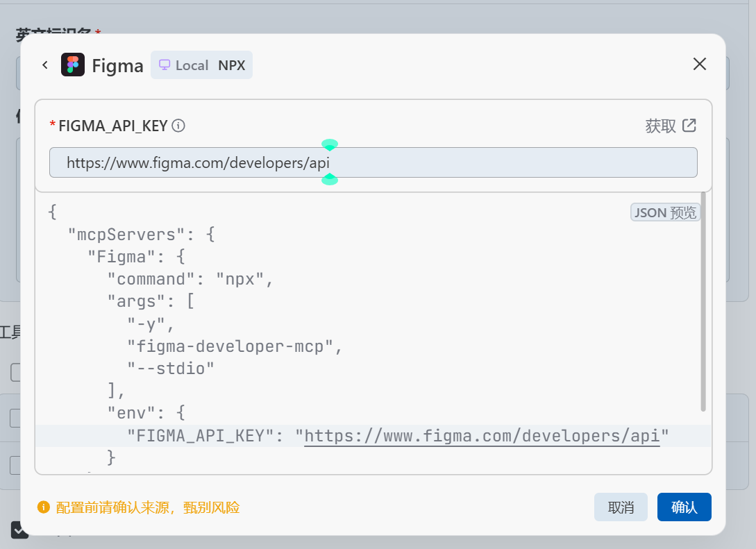The height and width of the screenshot is (549, 756).
Task: Click the NPX label in header badge
Action: tap(232, 65)
